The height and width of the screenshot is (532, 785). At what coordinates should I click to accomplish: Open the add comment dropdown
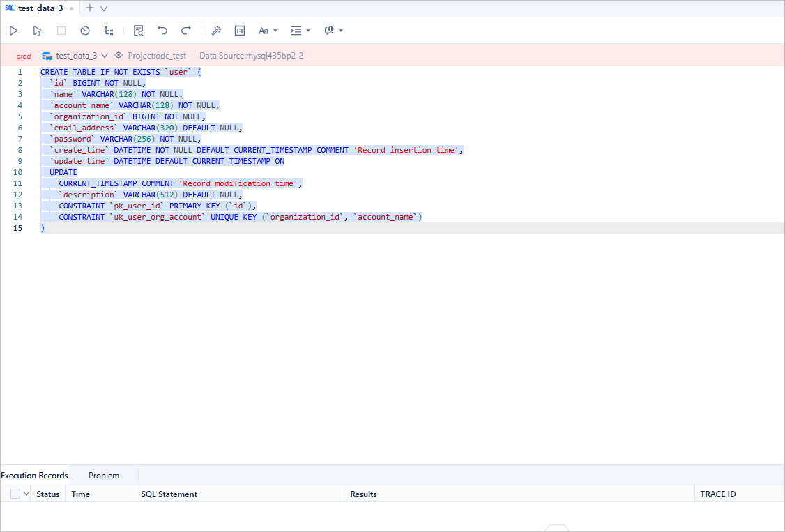[x=333, y=31]
